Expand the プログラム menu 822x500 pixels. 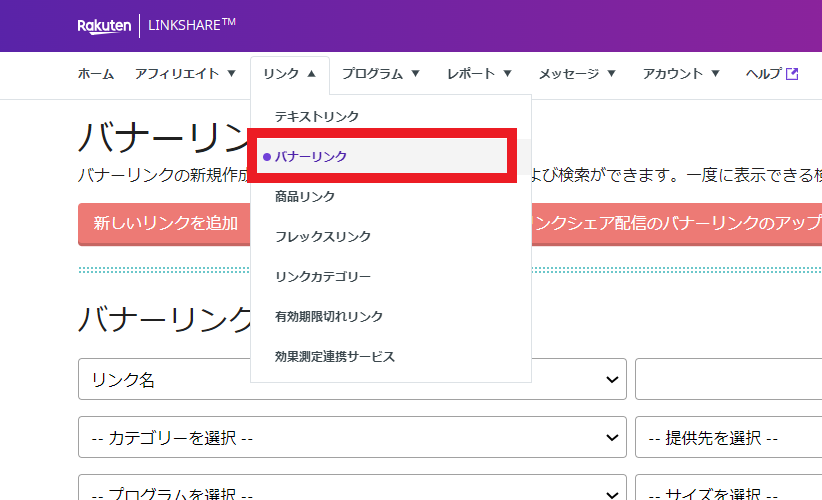click(x=381, y=74)
